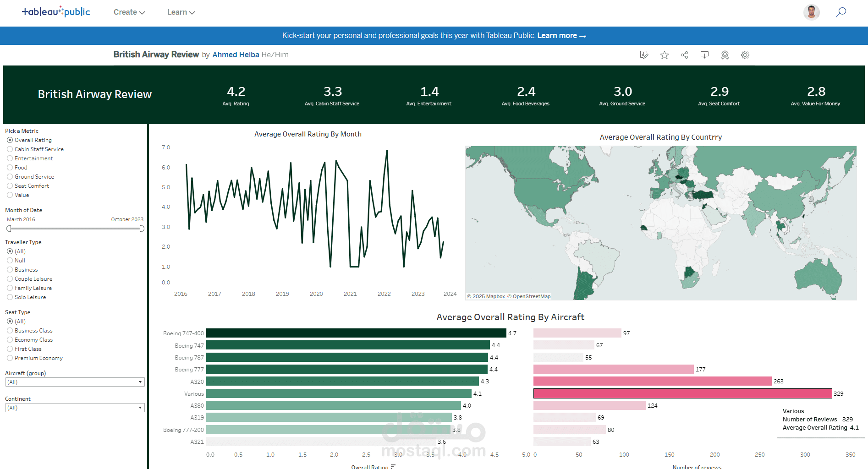This screenshot has width=868, height=469.
Task: Click the A321 aircraft label
Action: tap(197, 442)
